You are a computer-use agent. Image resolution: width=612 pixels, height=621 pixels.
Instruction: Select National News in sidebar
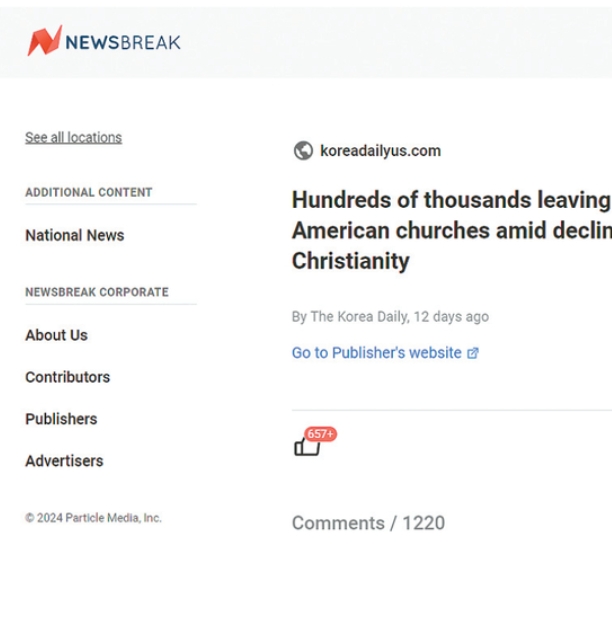click(75, 235)
